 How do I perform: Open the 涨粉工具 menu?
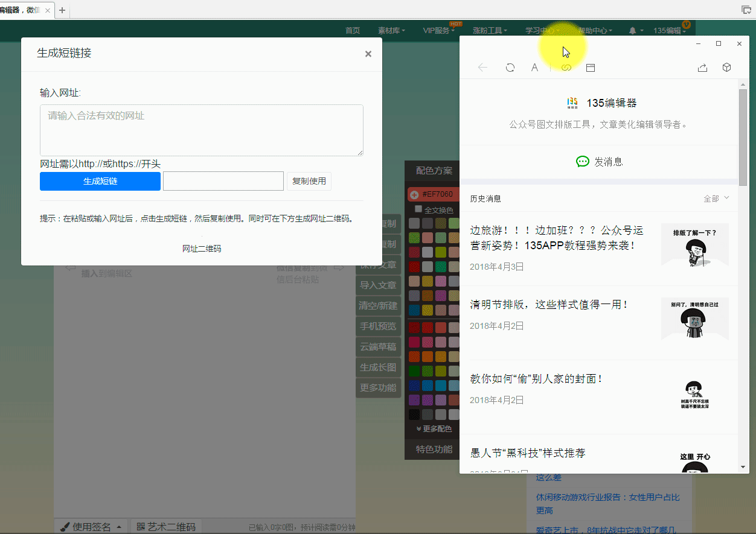489,30
